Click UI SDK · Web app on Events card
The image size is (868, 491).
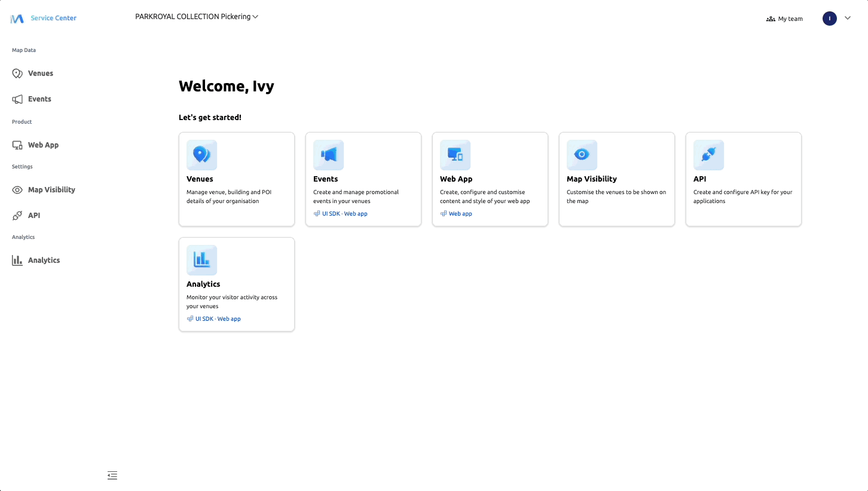point(341,214)
